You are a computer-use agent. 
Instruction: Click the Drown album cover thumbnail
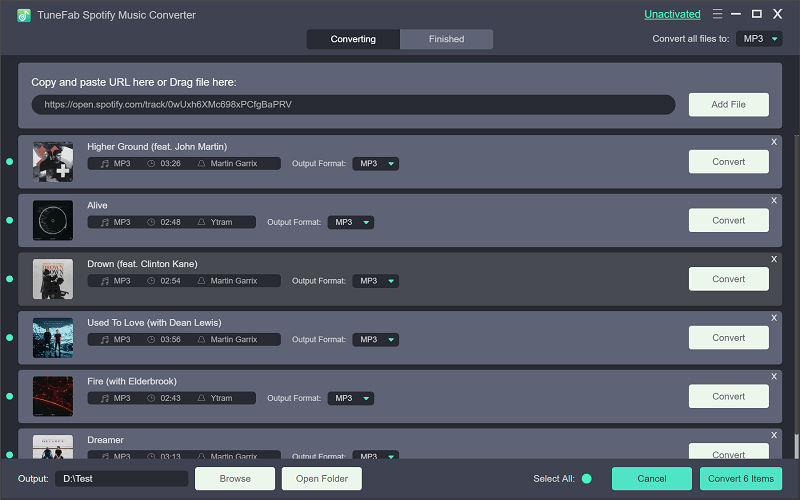[x=52, y=279]
